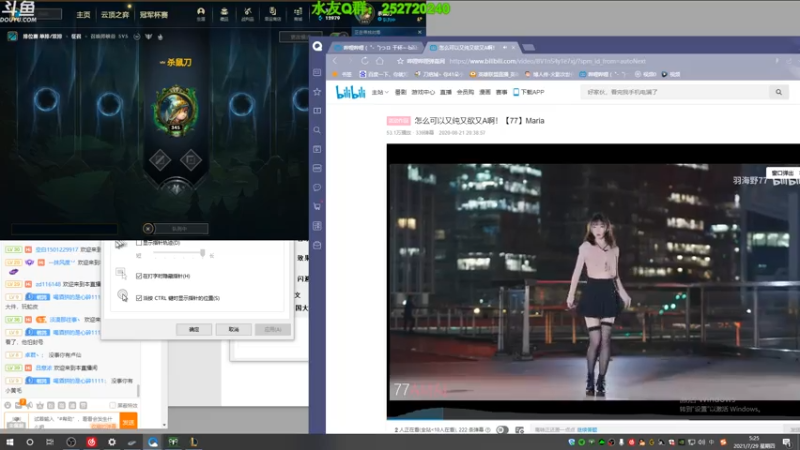Adjust the pointer trail length slider

click(203, 254)
